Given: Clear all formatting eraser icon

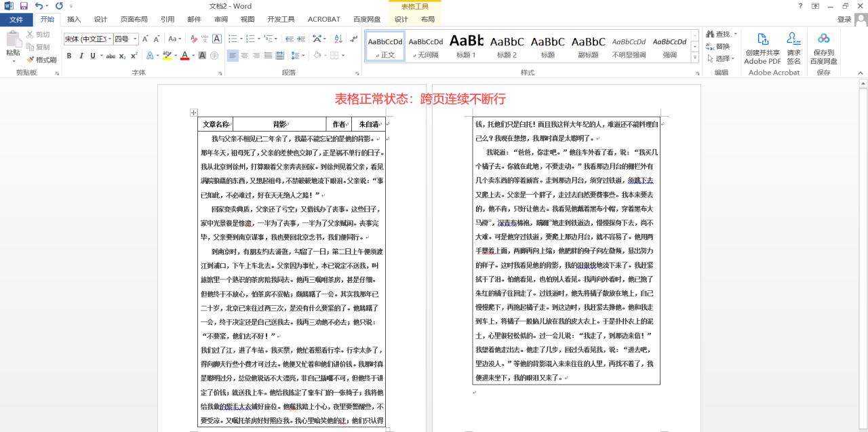Looking at the screenshot, I should pos(194,39).
